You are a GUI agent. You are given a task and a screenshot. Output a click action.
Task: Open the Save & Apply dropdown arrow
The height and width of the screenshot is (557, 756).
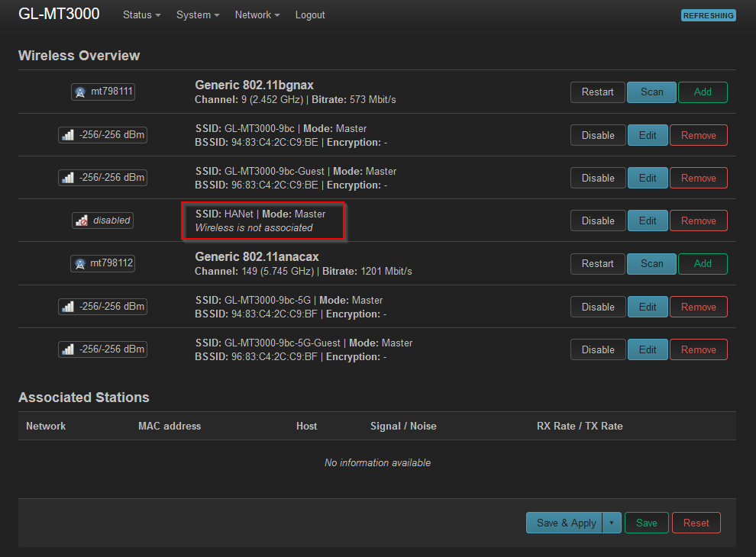611,523
